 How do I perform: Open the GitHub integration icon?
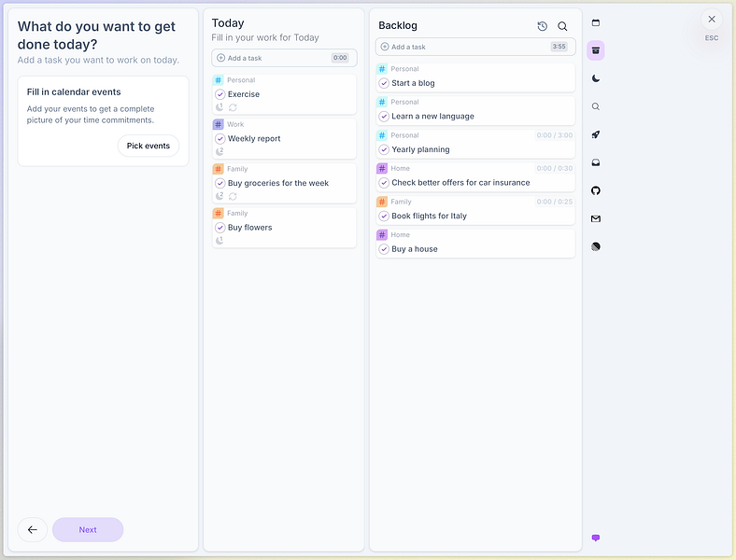596,190
